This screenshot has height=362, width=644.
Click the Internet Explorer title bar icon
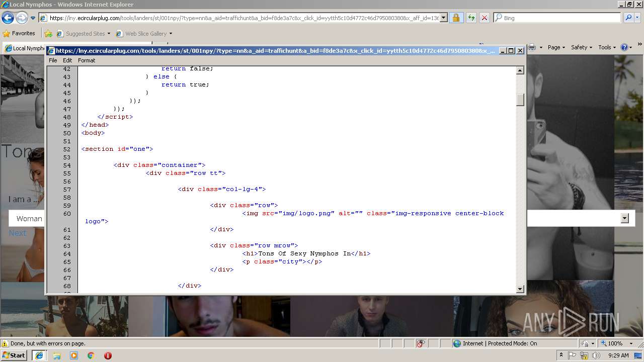click(x=5, y=5)
